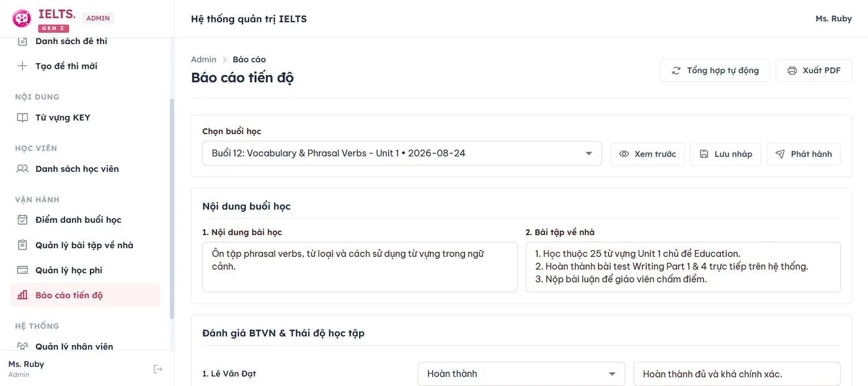This screenshot has width=868, height=386.
Task: Click the group icon for Quản lý nhân viên
Action: [x=22, y=346]
